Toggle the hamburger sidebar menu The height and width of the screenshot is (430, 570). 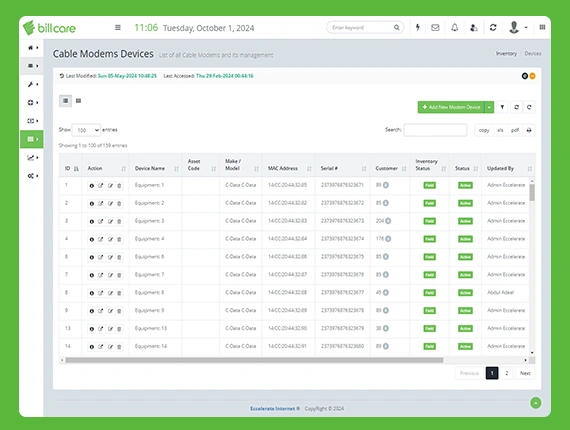[118, 28]
